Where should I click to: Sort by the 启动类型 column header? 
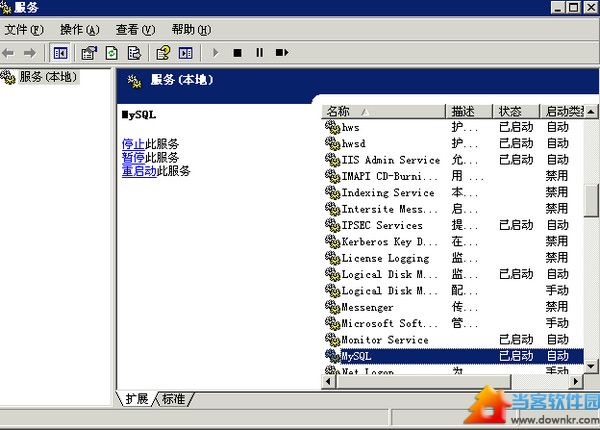562,111
